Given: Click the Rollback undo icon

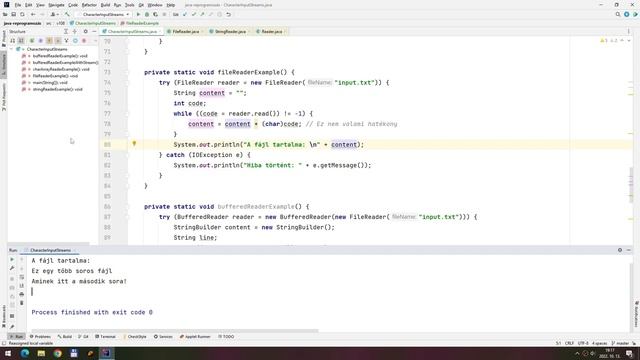Looking at the screenshot, I should point(229,14).
